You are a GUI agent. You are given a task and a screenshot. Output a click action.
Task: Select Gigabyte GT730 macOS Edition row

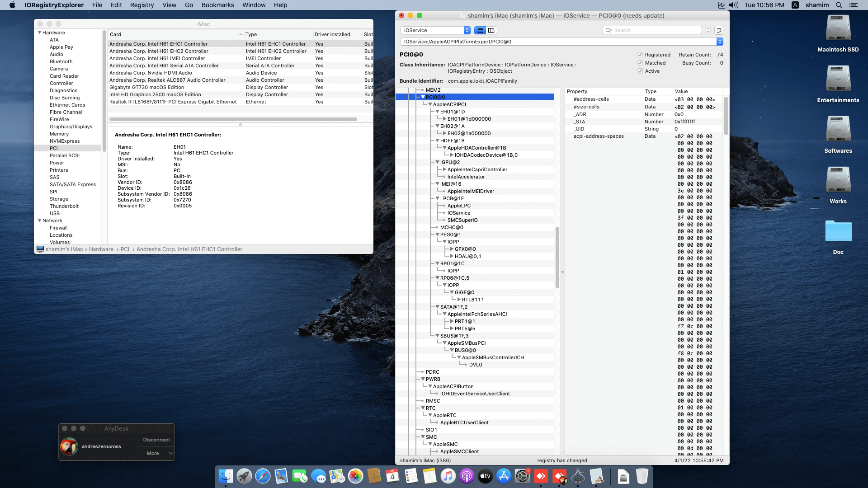pyautogui.click(x=240, y=87)
